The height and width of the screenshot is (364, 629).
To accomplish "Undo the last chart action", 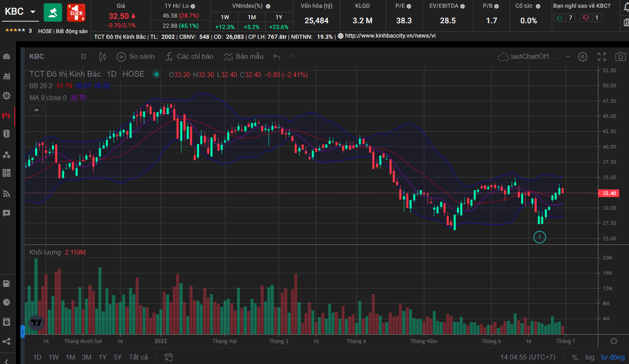I will pos(277,57).
